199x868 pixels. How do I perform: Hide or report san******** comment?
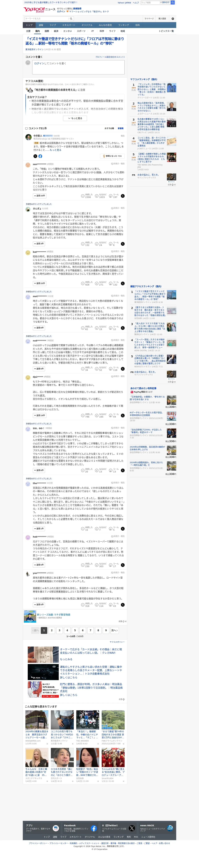click(118, 164)
